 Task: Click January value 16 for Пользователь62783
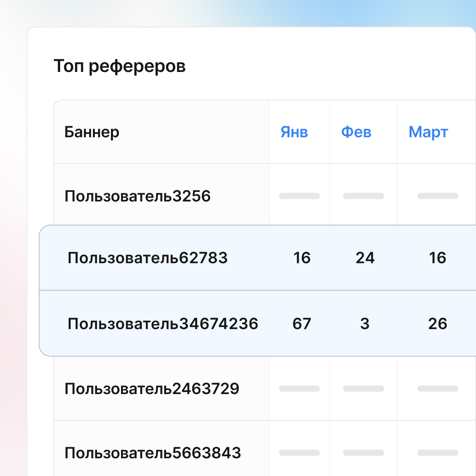(302, 258)
